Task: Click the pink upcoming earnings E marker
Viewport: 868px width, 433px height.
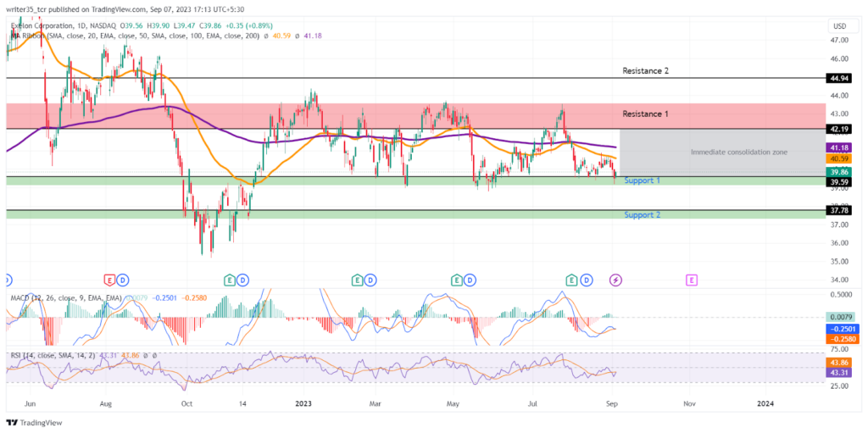Action: (692, 280)
